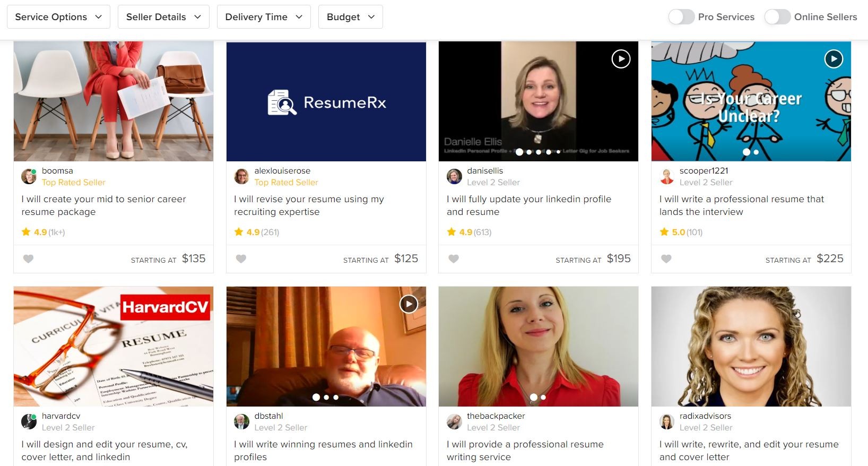Save danisellis gig using heart icon

[454, 259]
